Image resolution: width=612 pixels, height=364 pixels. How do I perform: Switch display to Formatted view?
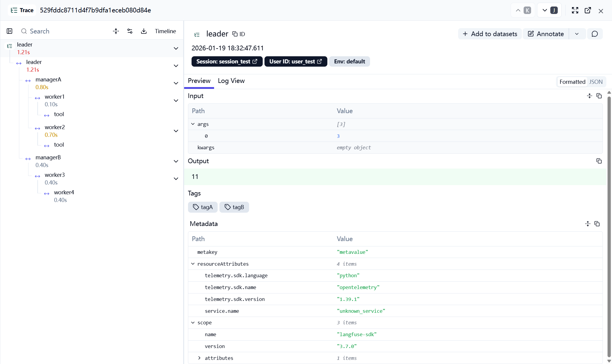(572, 82)
